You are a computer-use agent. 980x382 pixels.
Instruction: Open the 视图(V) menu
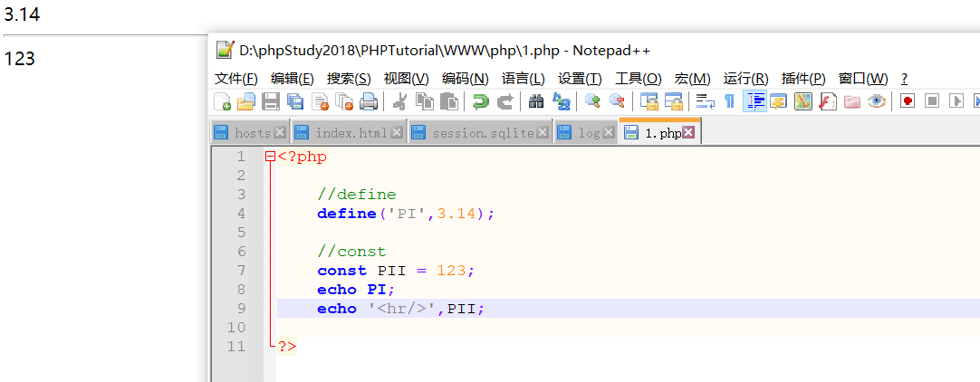tap(407, 79)
